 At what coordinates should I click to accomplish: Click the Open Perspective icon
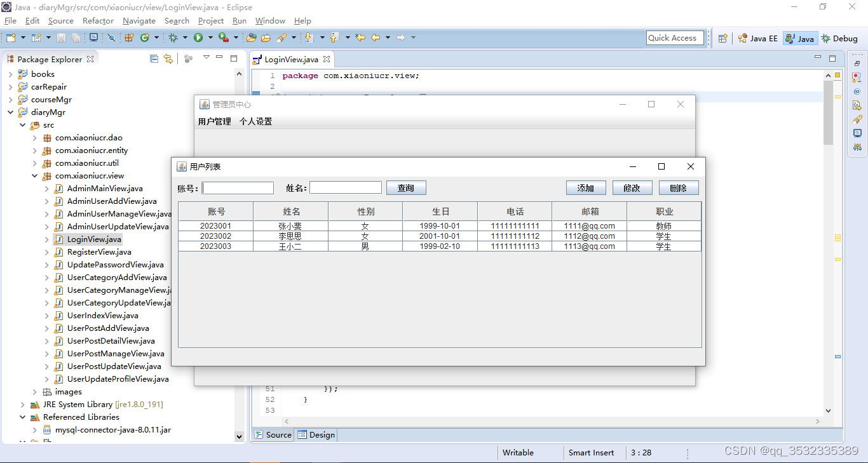tap(722, 38)
